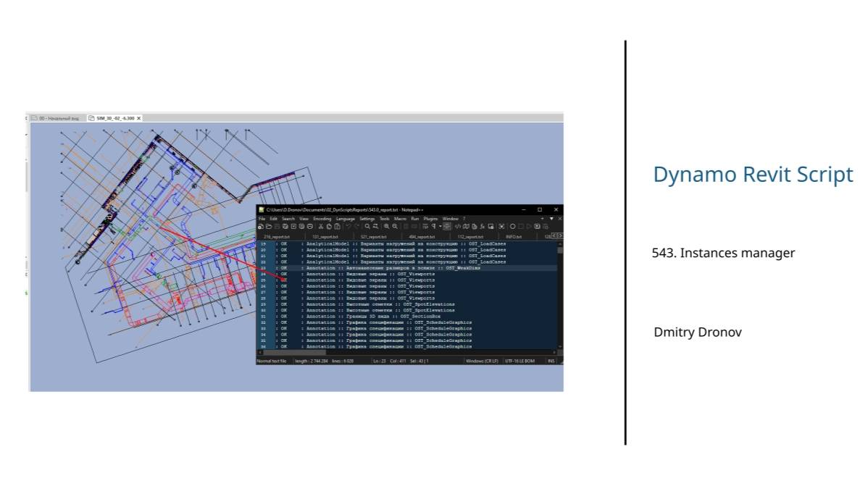Click the Print icon in Notepad++ toolbar
Screen dimensions: 868x489
[310, 227]
